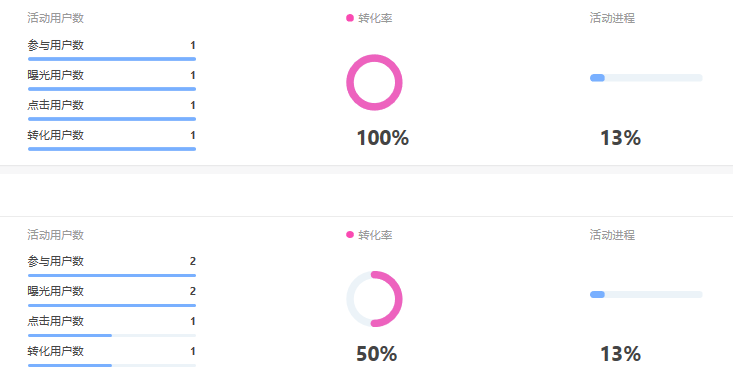
Task: Click the bottom card's 活动进程 heading
Action: 612,235
